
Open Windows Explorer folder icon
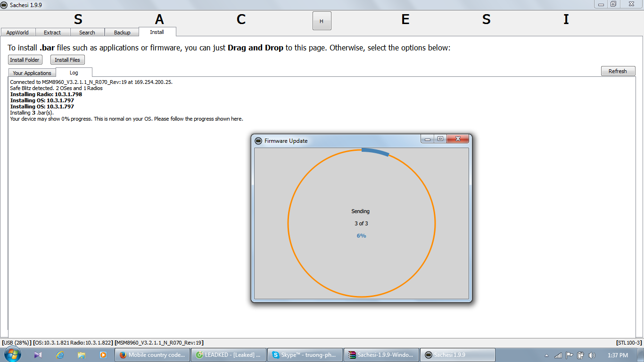coord(82,355)
